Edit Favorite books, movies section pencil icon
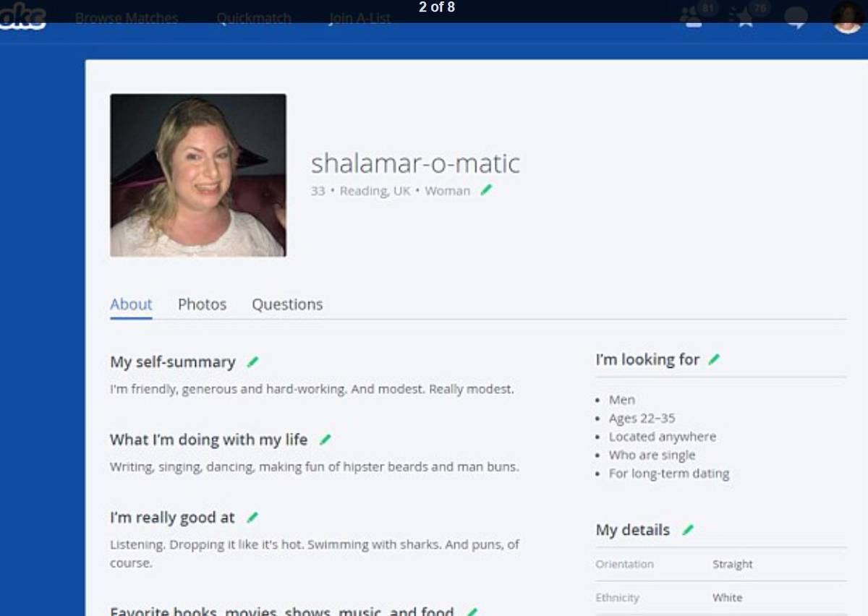Screen dimensions: 868x616 coord(472,612)
